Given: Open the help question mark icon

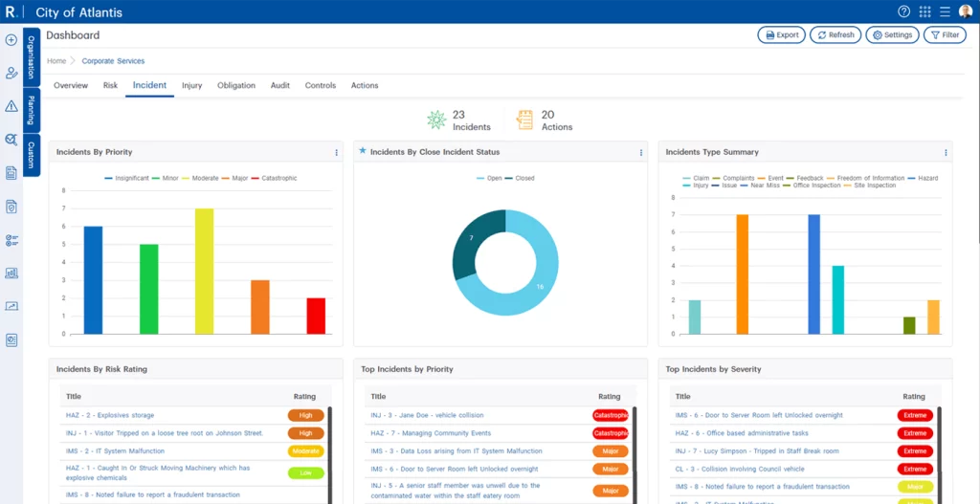Looking at the screenshot, I should coord(903,11).
